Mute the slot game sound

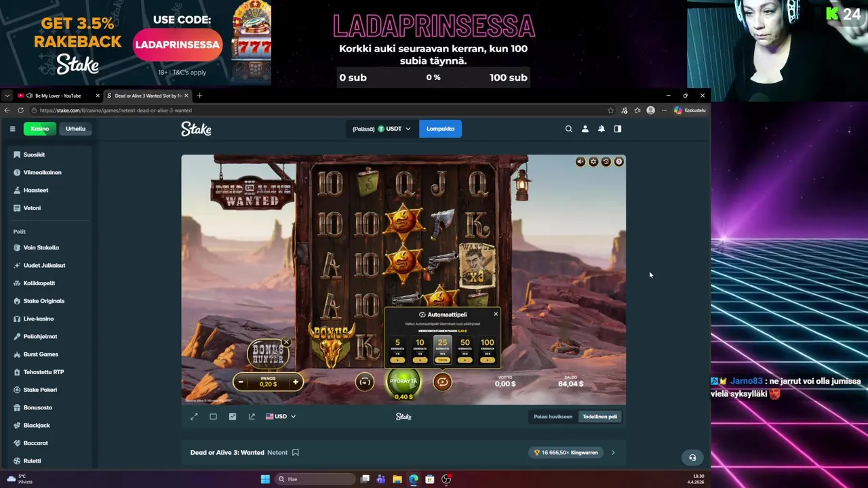580,161
